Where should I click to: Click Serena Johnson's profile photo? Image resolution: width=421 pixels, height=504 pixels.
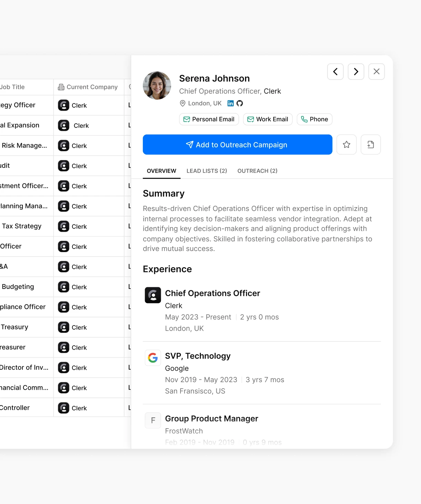click(x=157, y=86)
